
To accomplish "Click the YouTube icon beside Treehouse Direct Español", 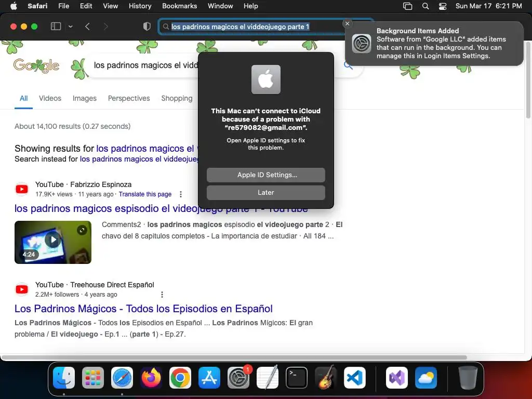I will [x=22, y=289].
